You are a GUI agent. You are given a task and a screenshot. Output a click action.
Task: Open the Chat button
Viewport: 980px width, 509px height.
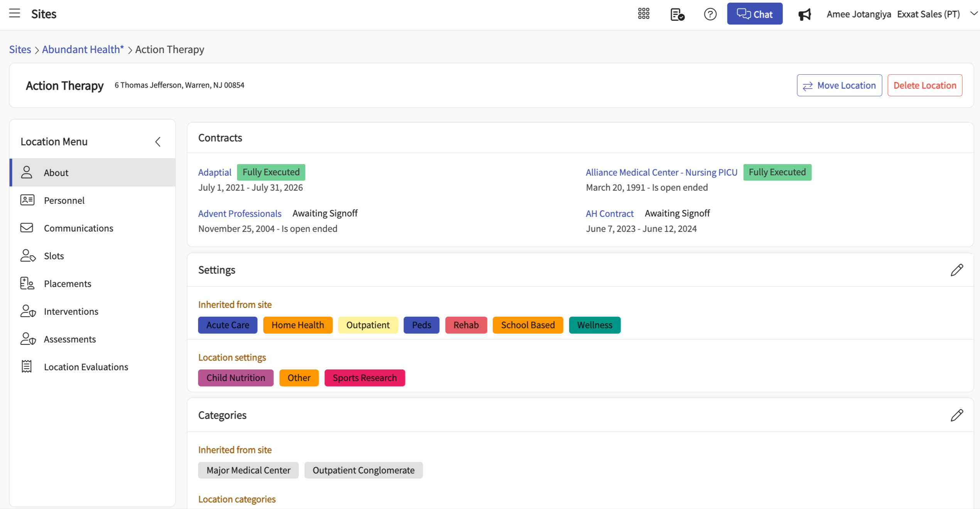pyautogui.click(x=754, y=14)
